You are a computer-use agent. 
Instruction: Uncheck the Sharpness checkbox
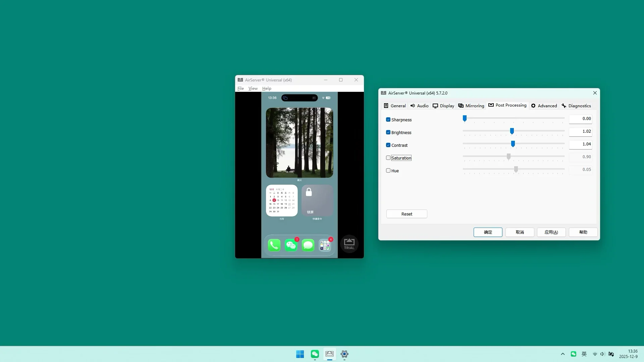click(388, 119)
